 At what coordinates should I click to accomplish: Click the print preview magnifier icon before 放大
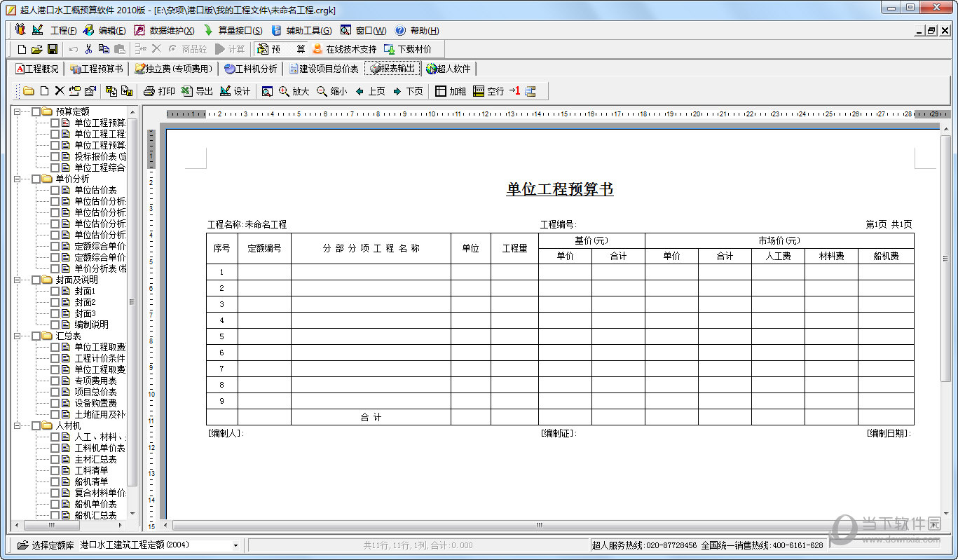coord(267,91)
